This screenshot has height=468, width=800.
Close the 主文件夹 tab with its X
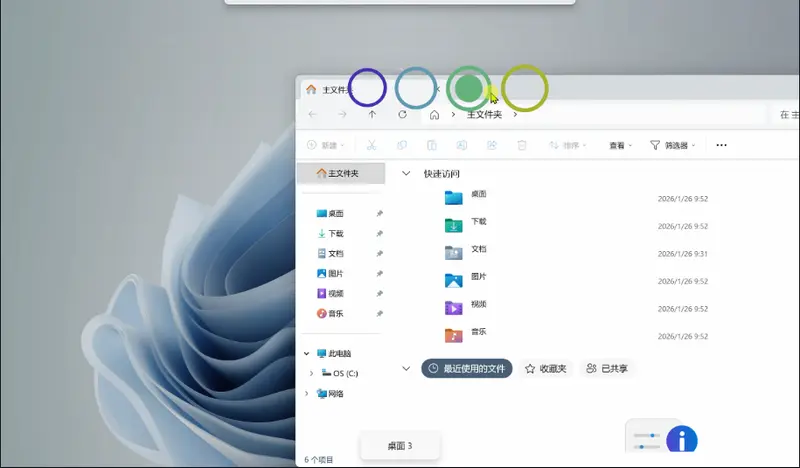(x=437, y=89)
